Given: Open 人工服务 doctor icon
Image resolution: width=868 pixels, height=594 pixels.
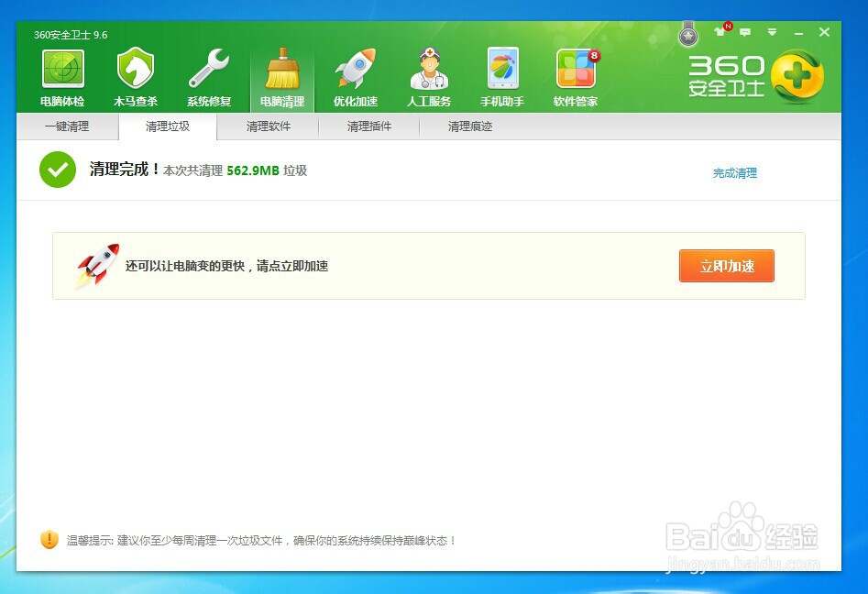Looking at the screenshot, I should coord(429,69).
